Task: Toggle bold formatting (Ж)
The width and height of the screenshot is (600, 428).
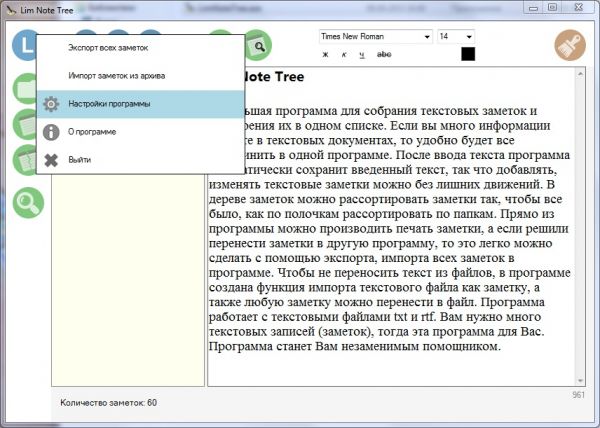Action: (x=325, y=54)
